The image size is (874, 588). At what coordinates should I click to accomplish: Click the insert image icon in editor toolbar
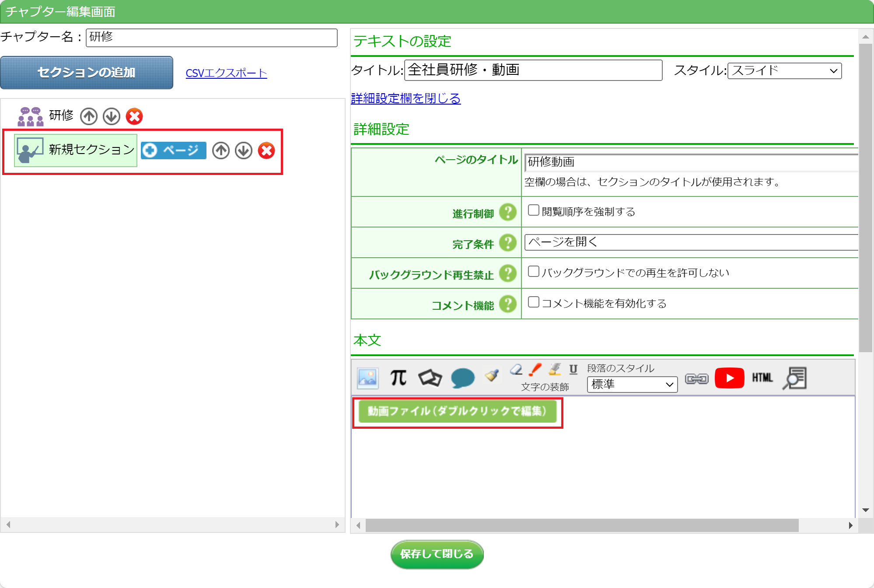click(367, 378)
